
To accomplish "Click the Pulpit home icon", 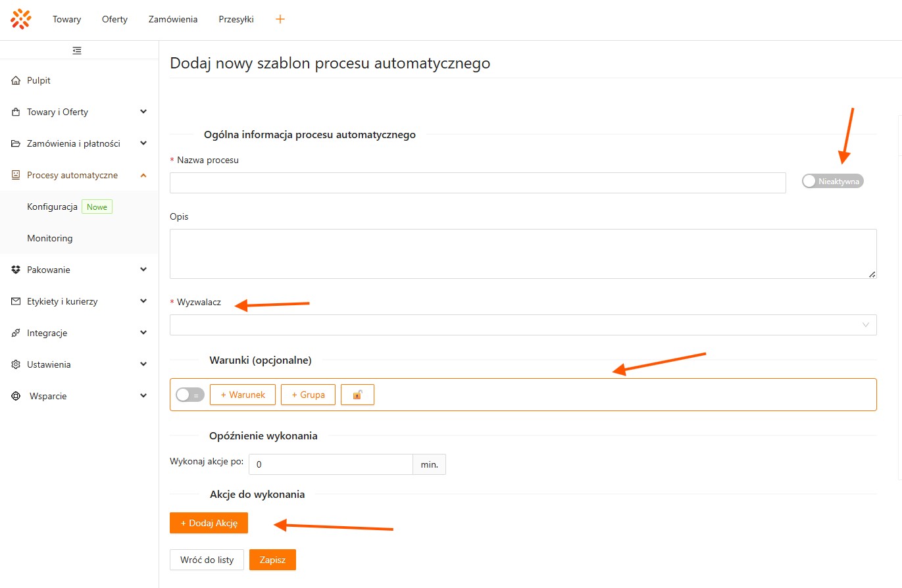I will [x=16, y=80].
